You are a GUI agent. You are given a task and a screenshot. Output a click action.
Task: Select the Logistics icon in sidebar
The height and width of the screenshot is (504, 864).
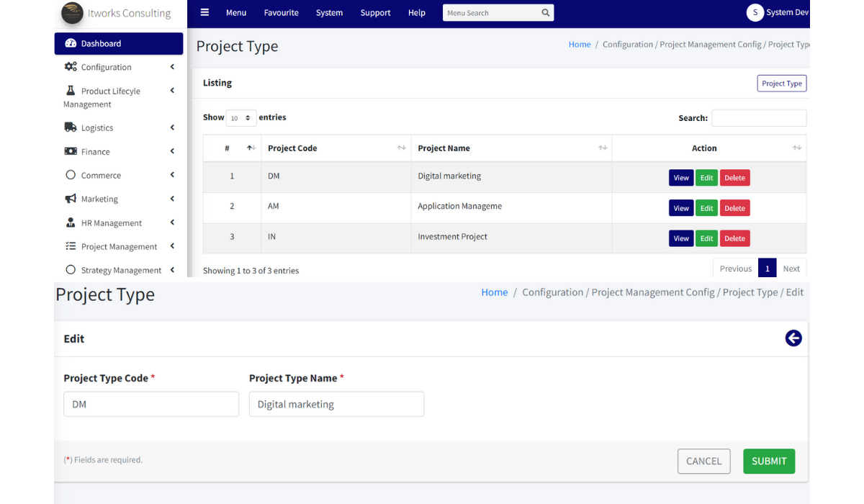pyautogui.click(x=70, y=127)
